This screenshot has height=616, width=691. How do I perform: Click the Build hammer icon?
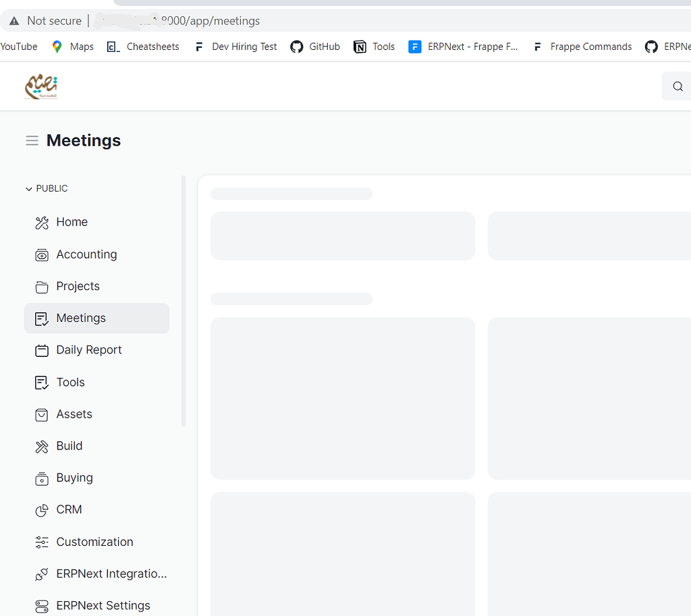41,446
